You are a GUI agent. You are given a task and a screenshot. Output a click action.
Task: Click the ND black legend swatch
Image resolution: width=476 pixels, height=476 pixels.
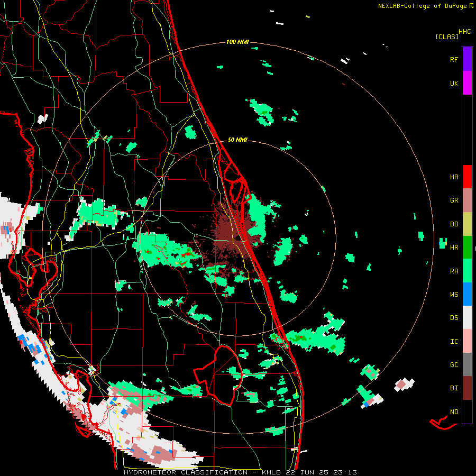click(x=467, y=411)
